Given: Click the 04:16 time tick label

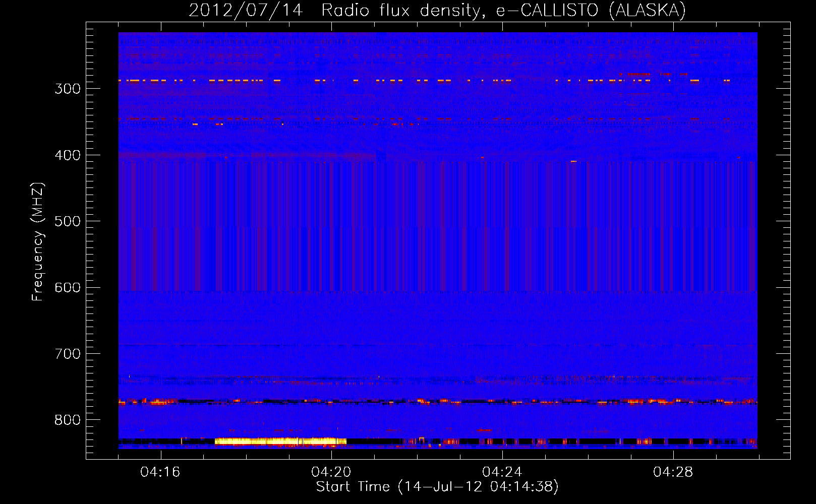Looking at the screenshot, I should coord(160,472).
